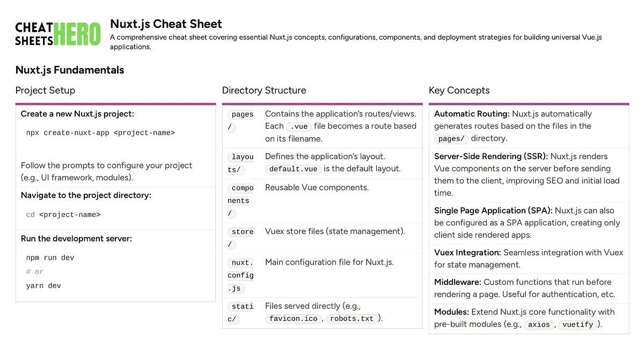Click the Nuxt.js Cheat Sheet title
Screen dimensions: 644x338
[x=166, y=24]
